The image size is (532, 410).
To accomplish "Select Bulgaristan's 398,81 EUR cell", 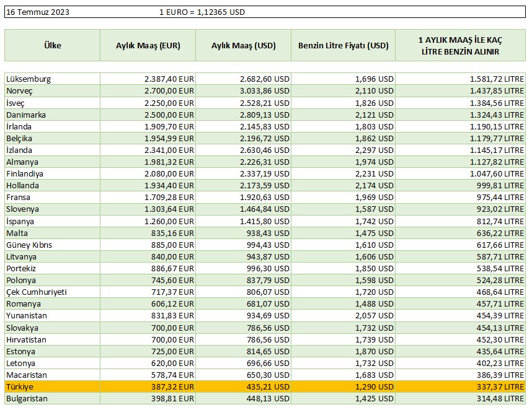I will click(x=148, y=398).
